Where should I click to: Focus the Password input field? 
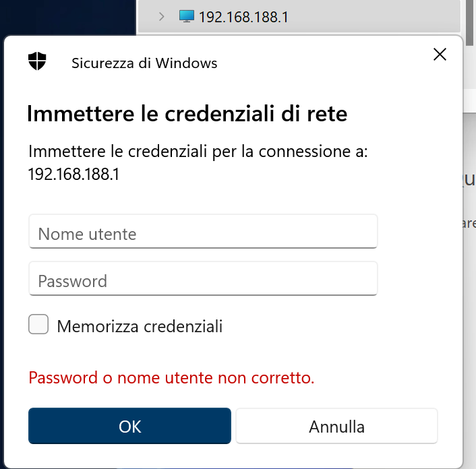(202, 280)
